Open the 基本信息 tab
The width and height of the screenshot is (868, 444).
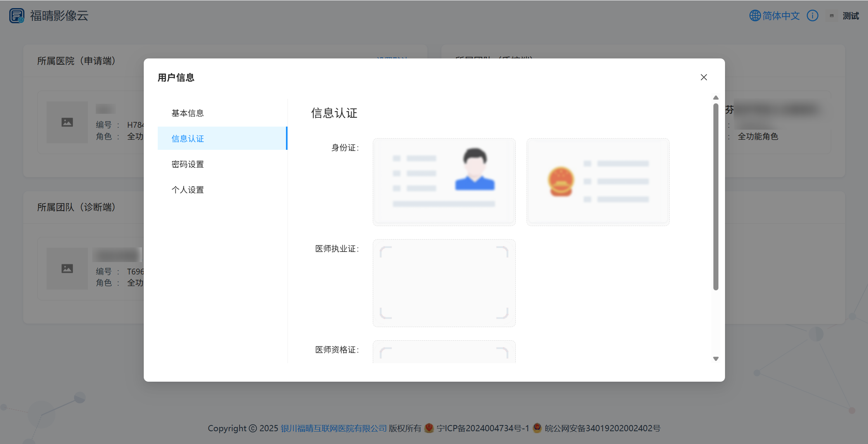(188, 113)
